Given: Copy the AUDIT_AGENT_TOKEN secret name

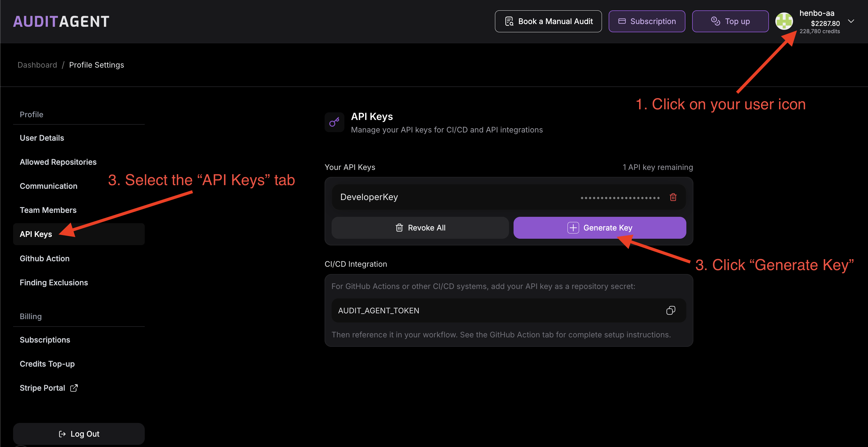Looking at the screenshot, I should click(671, 310).
